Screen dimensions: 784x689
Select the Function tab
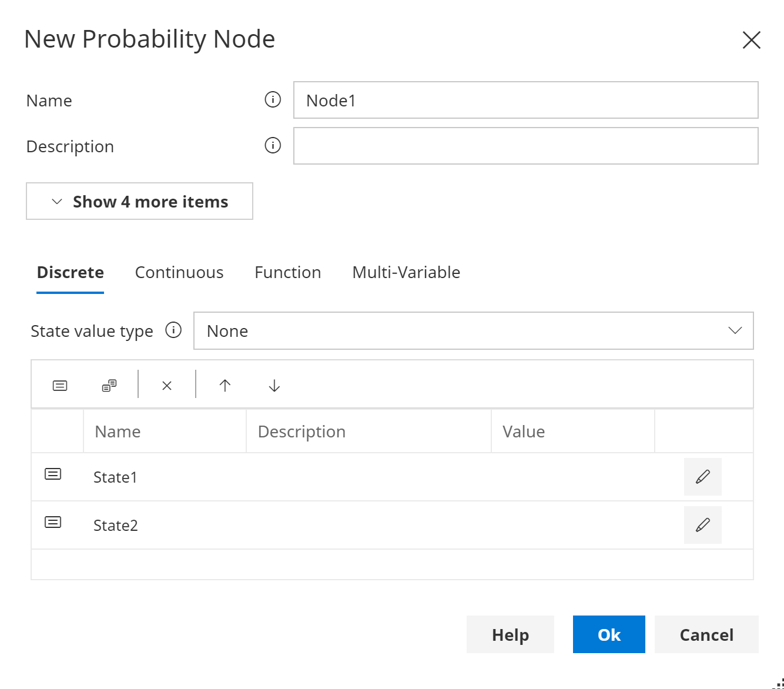[x=287, y=272]
